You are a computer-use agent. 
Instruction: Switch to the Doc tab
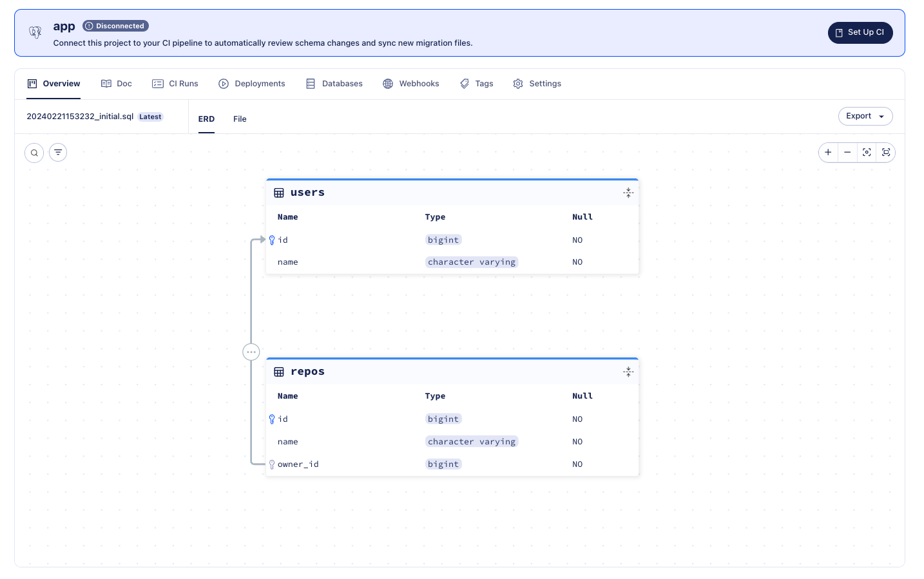coord(116,83)
